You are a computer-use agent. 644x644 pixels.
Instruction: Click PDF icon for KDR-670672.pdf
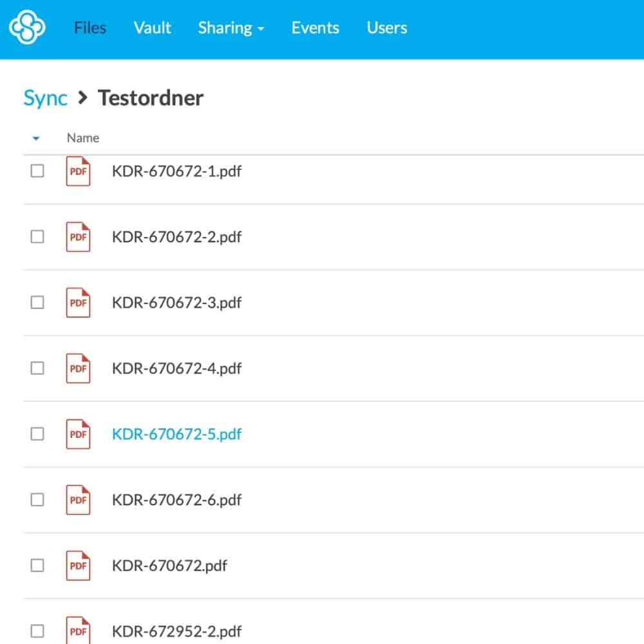(x=78, y=565)
